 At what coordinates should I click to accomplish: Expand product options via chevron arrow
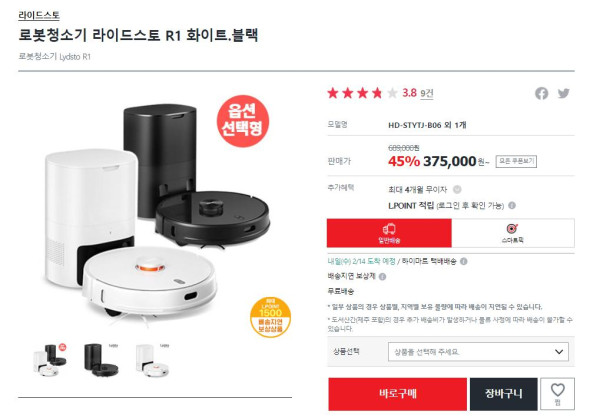coord(559,352)
